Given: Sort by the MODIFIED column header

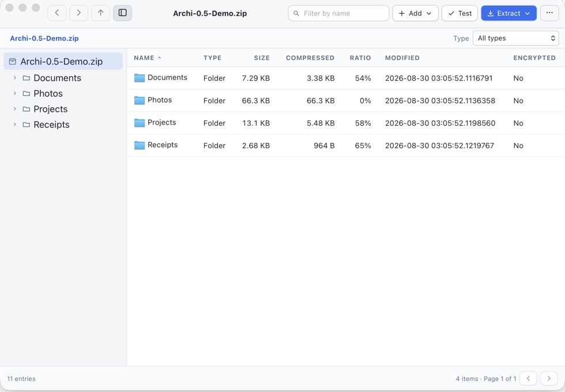Looking at the screenshot, I should [402, 58].
